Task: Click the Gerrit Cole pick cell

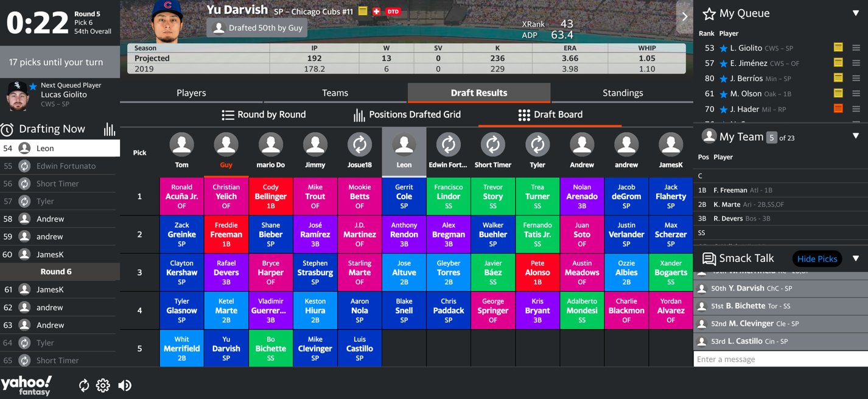Action: click(x=404, y=196)
